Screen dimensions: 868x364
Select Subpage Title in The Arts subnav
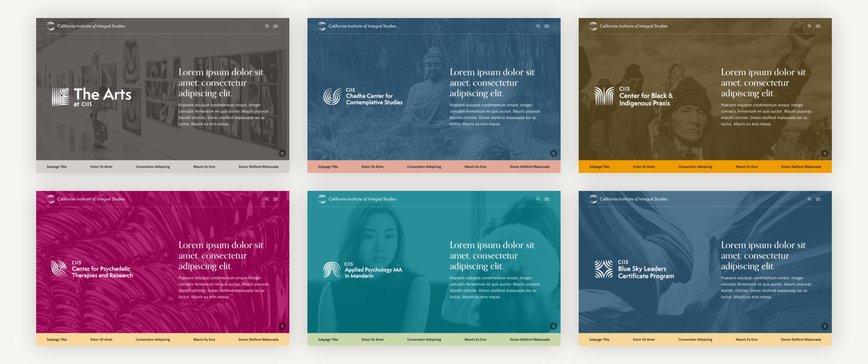tap(57, 167)
